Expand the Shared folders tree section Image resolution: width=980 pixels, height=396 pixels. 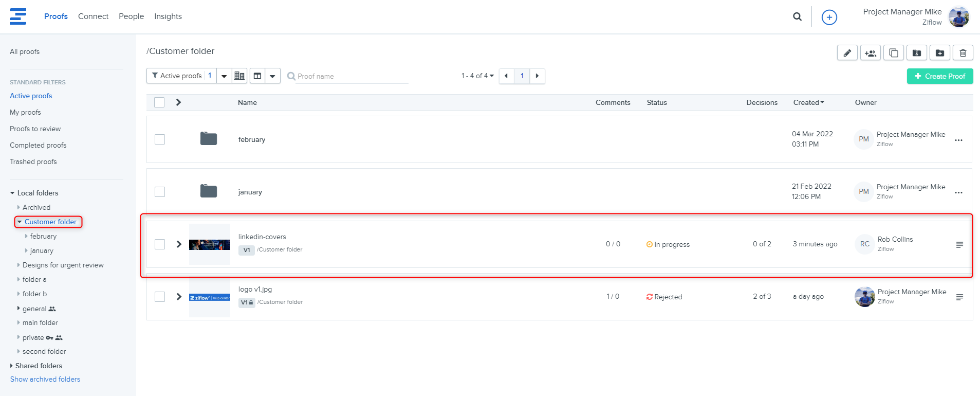[12, 366]
